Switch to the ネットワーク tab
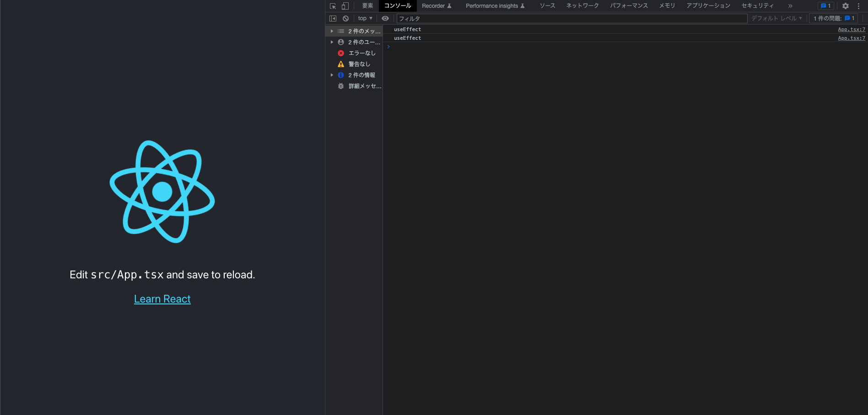 pyautogui.click(x=582, y=5)
